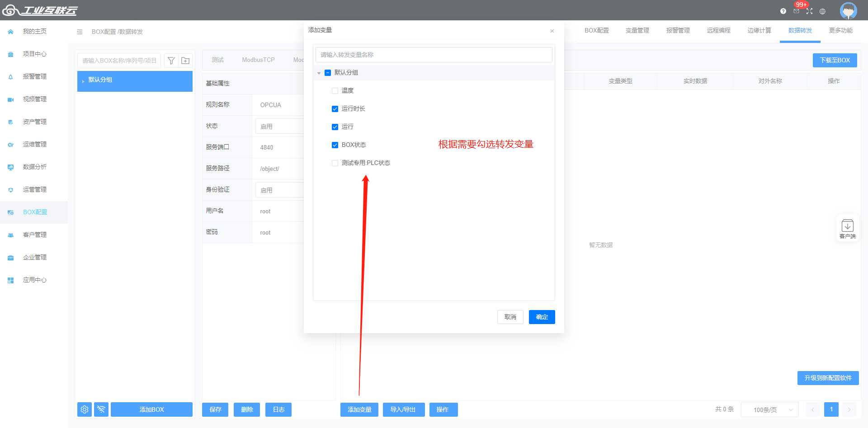Switch to the 变量管理 tab
This screenshot has height=428, width=868.
coord(637,31)
